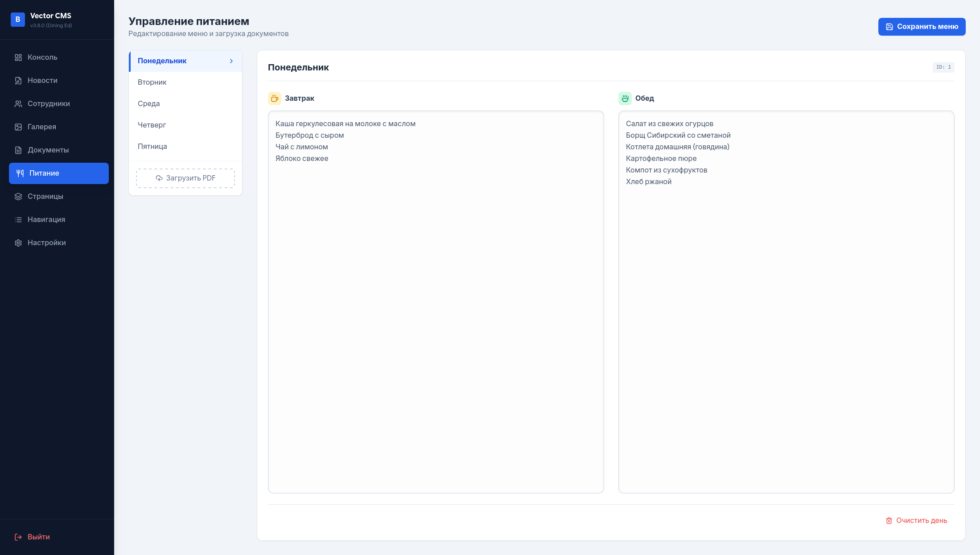
Task: Click Загрузить PDF upload button
Action: pos(185,178)
